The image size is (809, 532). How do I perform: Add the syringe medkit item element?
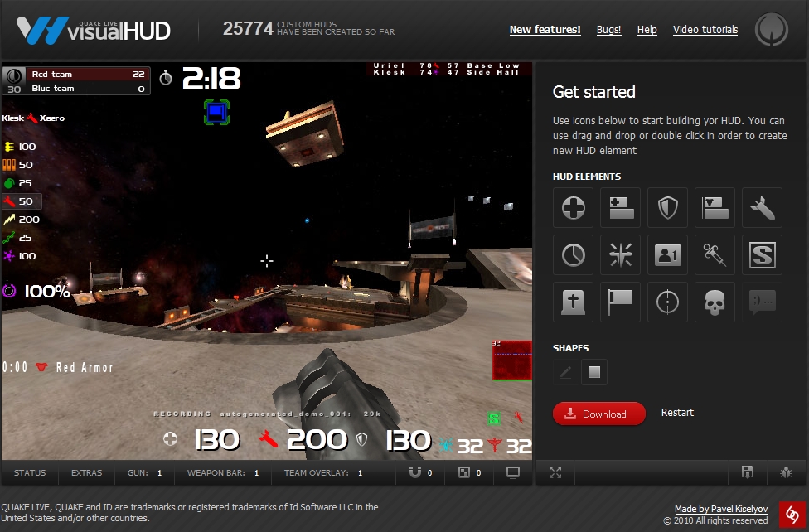coord(715,255)
